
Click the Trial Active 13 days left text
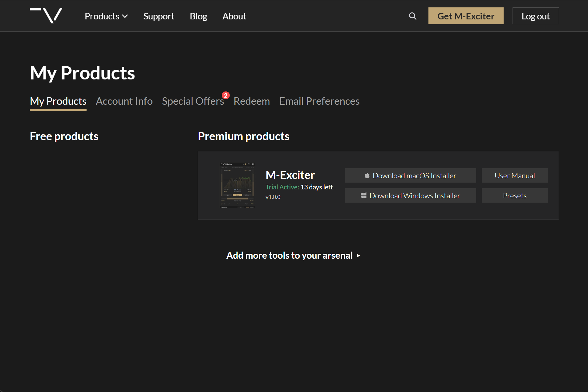299,187
